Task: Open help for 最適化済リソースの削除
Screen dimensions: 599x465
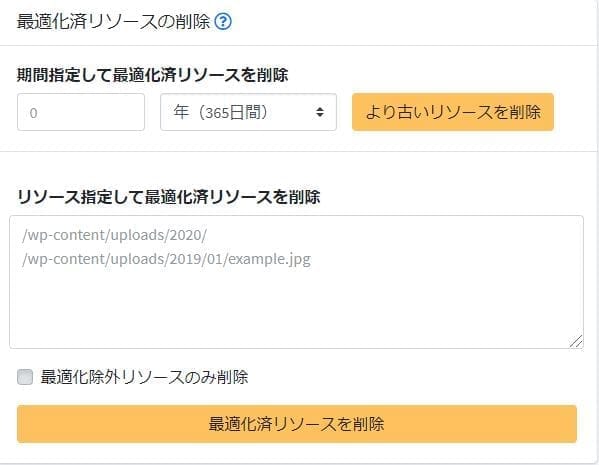Action: pos(223,21)
